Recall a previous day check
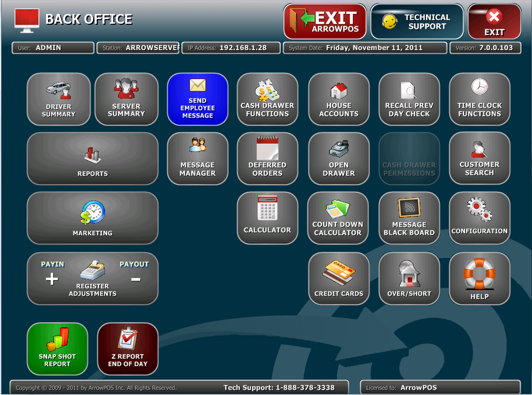Screen dimensions: 532x395 409,99
